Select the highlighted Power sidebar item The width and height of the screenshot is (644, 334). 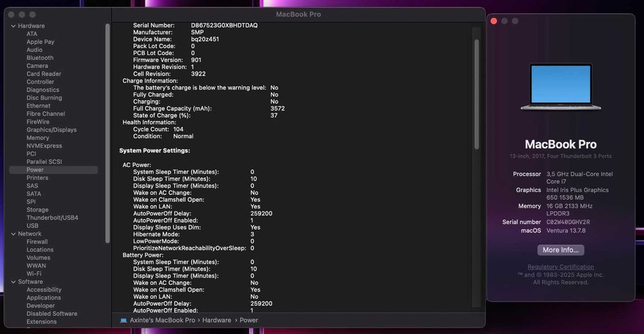(53, 170)
